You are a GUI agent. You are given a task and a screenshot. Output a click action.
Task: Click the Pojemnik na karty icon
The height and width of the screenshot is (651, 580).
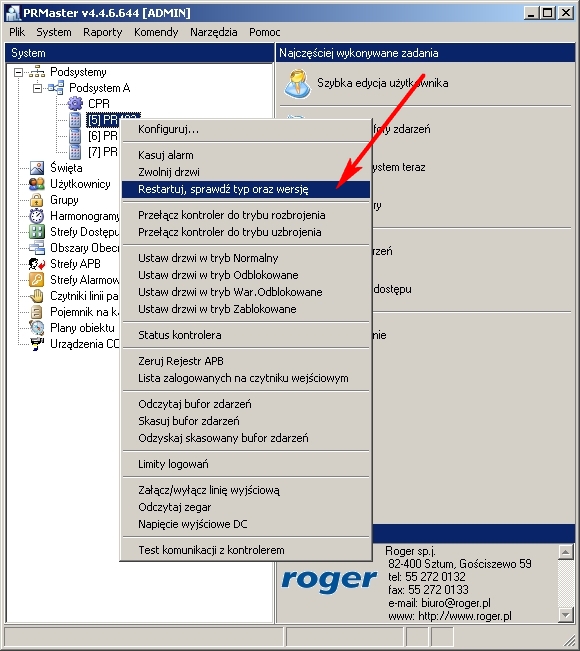(x=37, y=312)
